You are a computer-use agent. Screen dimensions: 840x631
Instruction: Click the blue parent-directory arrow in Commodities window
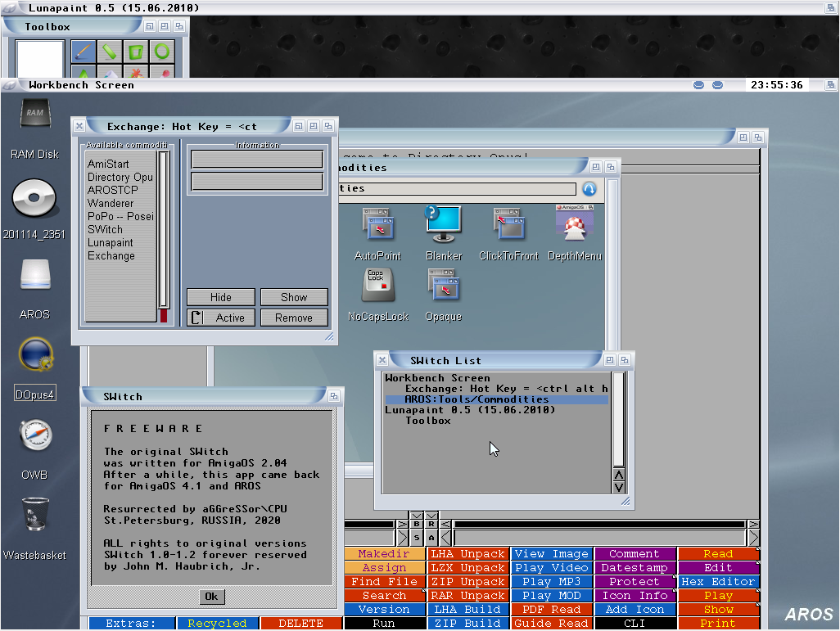pyautogui.click(x=589, y=188)
